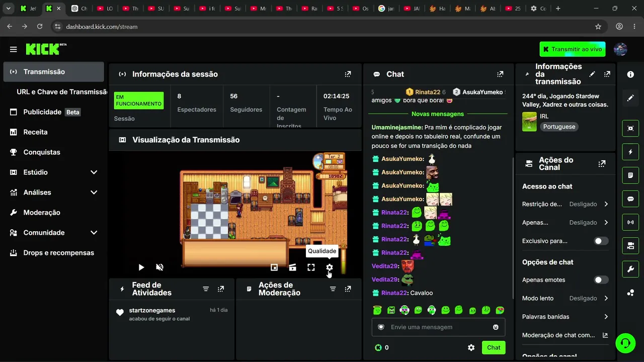
Task: Open the user avatar menu at top right
Action: coord(620,49)
